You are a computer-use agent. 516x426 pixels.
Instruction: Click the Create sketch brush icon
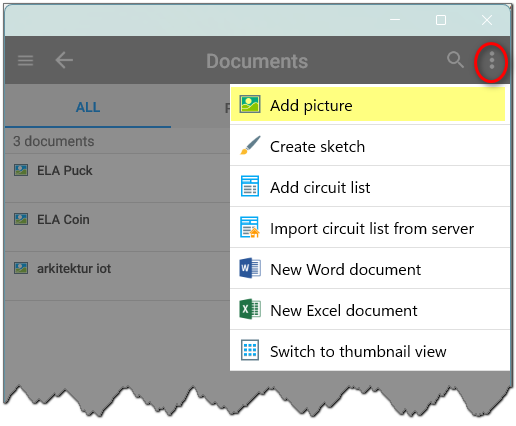coord(250,145)
